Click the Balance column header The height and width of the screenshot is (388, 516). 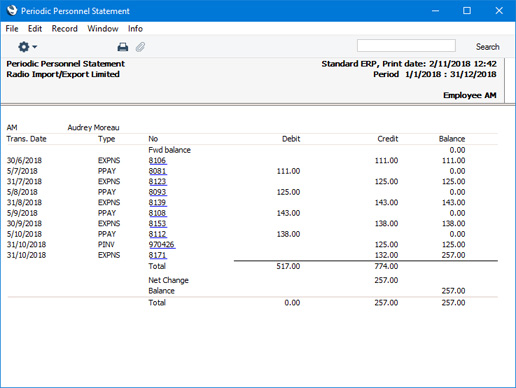[x=452, y=139]
